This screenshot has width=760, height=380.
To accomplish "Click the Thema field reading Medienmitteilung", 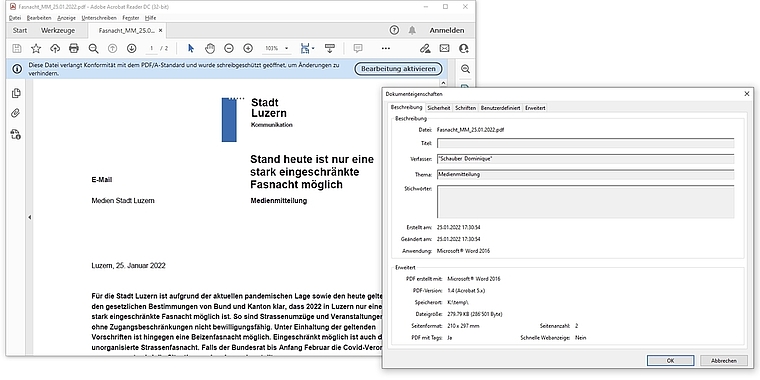I will point(586,174).
